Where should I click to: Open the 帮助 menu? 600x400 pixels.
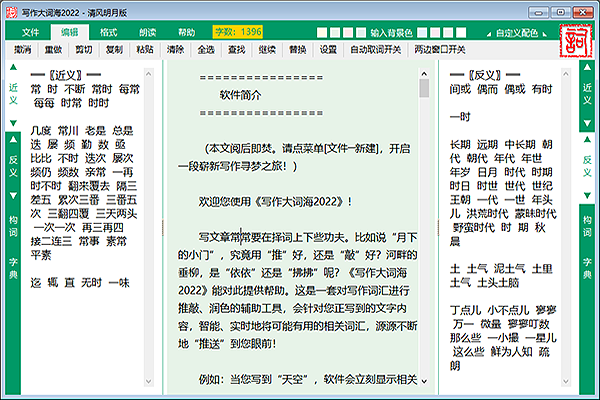point(187,32)
